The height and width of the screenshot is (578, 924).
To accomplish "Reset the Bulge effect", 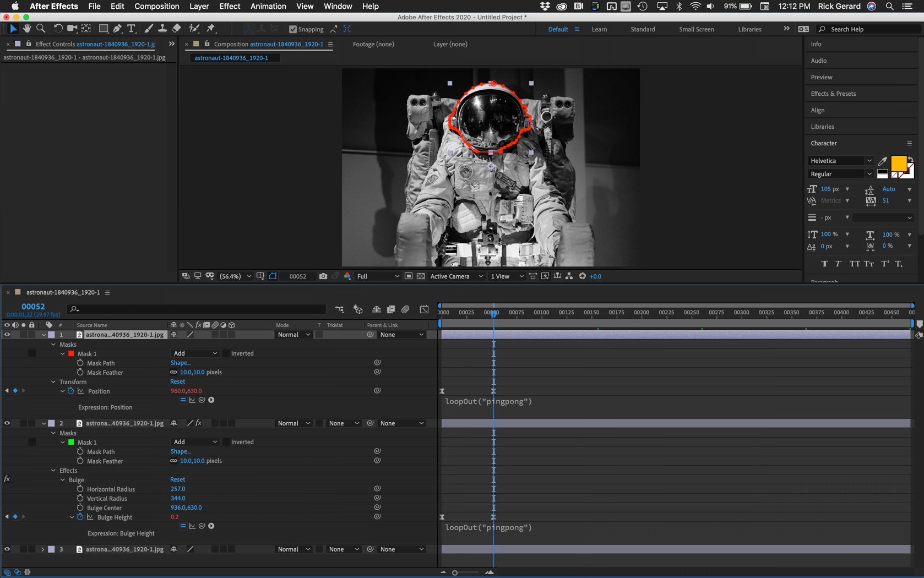I will 177,479.
